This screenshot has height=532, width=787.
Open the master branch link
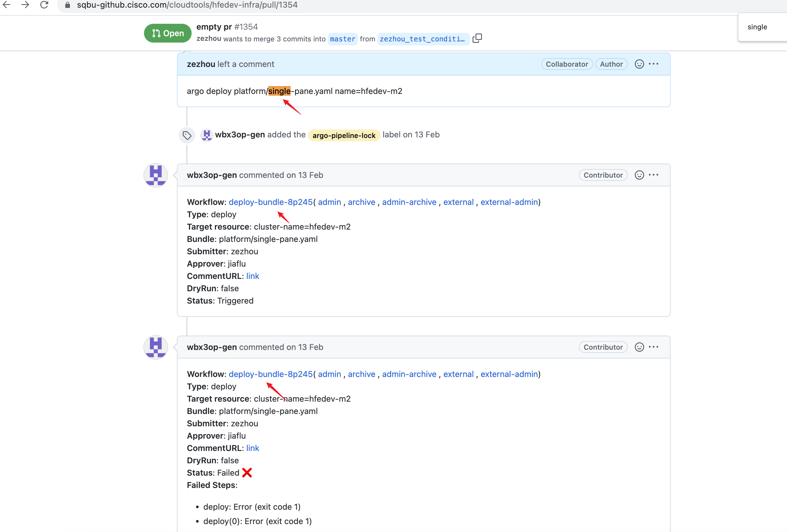pyautogui.click(x=342, y=39)
